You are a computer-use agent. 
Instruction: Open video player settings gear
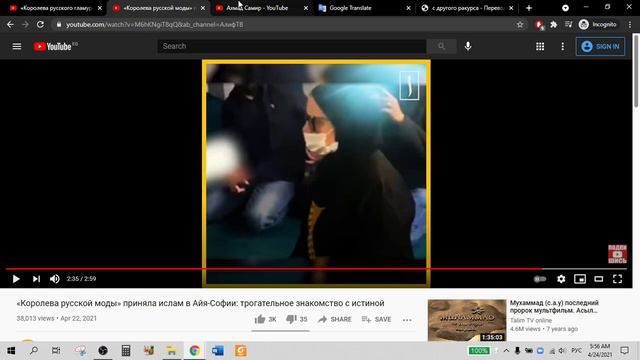coord(561,279)
